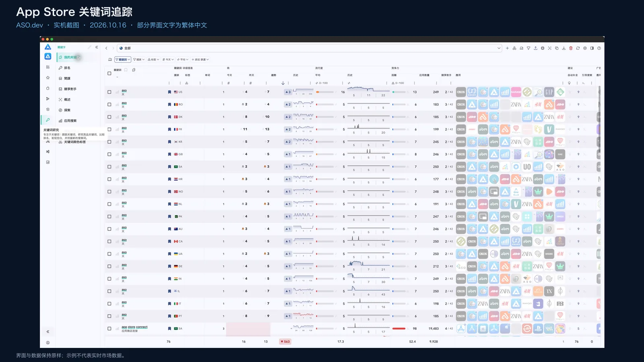
Task: Click the asos app icon in the US row
Action: coord(461,92)
